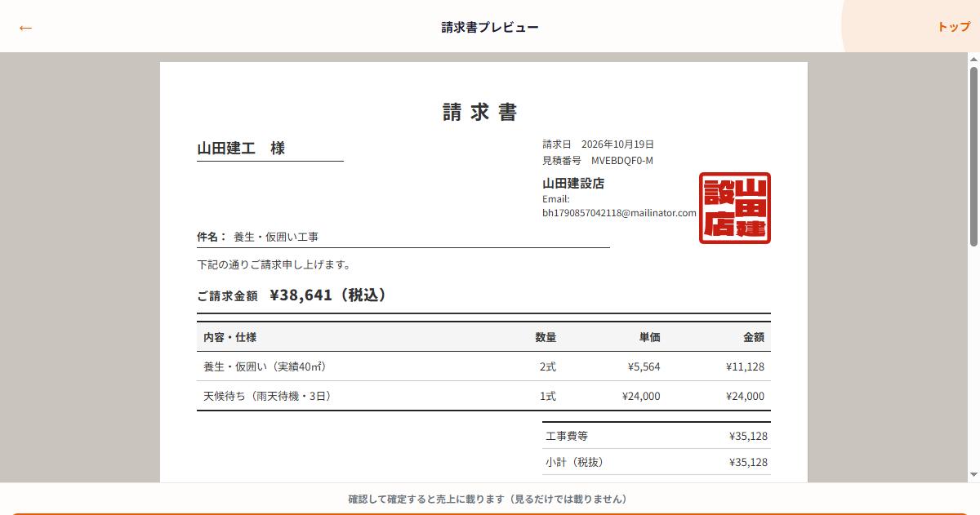Open the トップ link
The image size is (980, 515).
coord(954,27)
